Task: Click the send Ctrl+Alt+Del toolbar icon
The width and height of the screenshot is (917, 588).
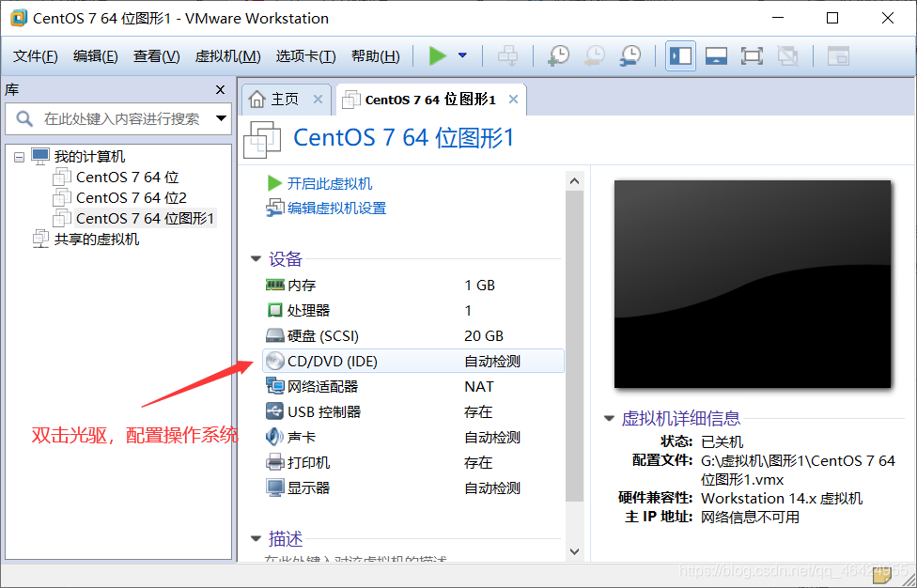Action: tap(507, 56)
